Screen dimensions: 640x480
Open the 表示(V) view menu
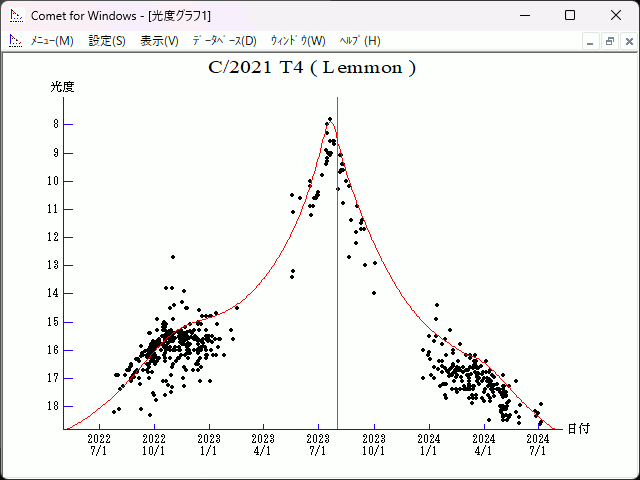pos(159,41)
